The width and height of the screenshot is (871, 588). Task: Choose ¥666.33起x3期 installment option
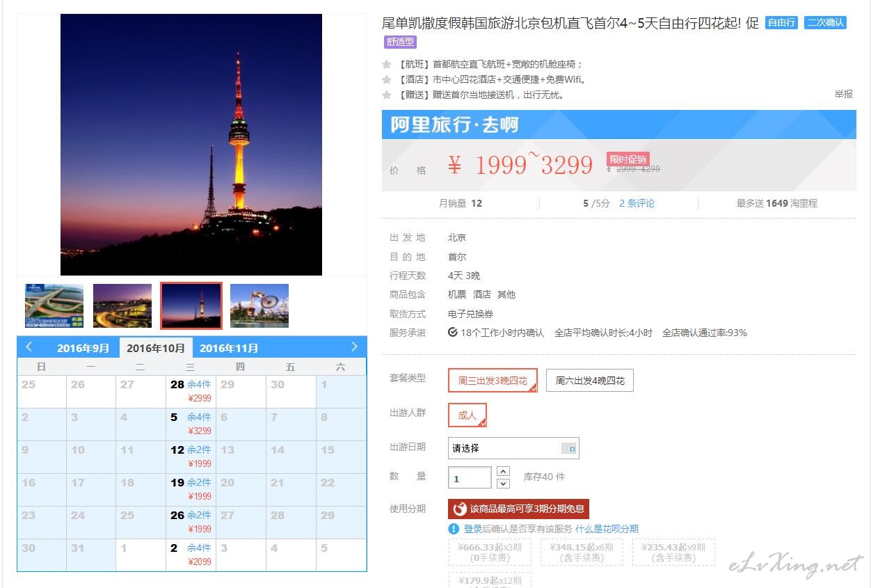(x=490, y=553)
